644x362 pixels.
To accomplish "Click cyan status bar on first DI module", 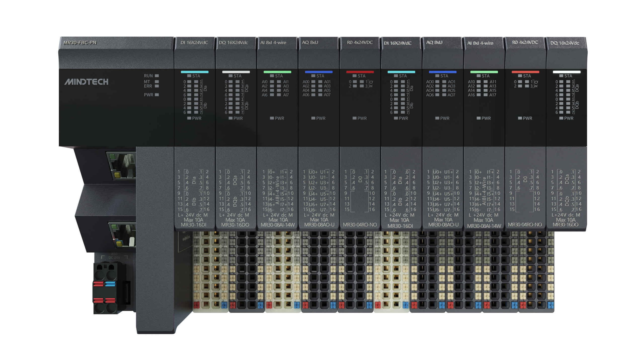I will [x=194, y=72].
